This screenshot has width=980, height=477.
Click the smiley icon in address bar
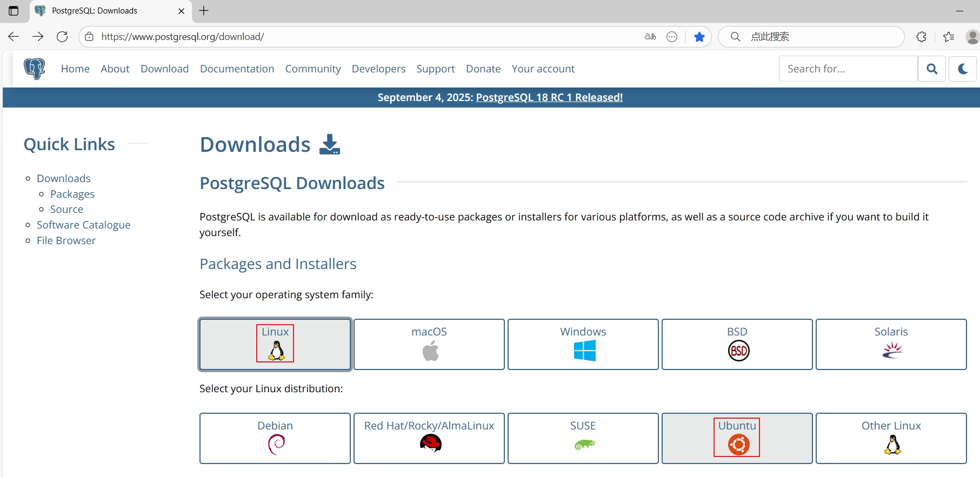point(672,37)
